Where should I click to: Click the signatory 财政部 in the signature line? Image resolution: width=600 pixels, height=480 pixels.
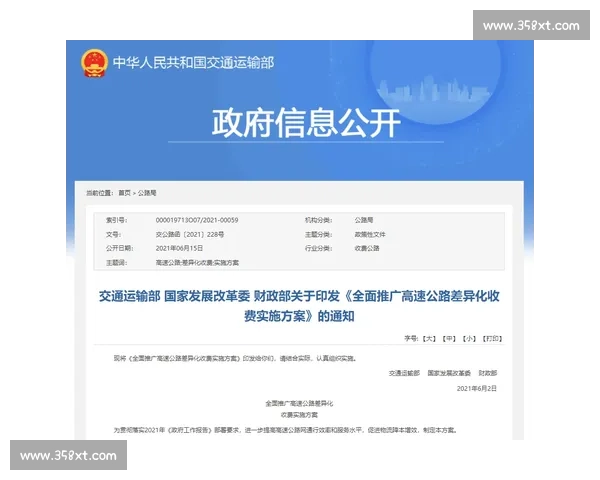(488, 373)
